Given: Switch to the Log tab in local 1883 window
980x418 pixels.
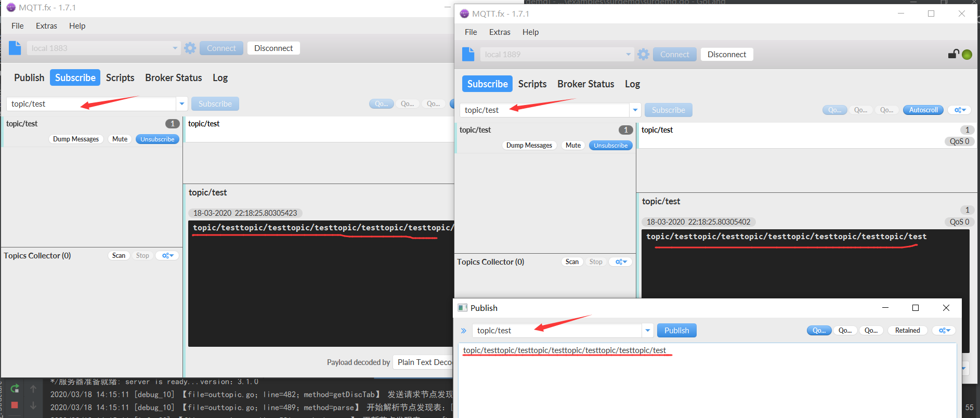Looking at the screenshot, I should click(220, 77).
